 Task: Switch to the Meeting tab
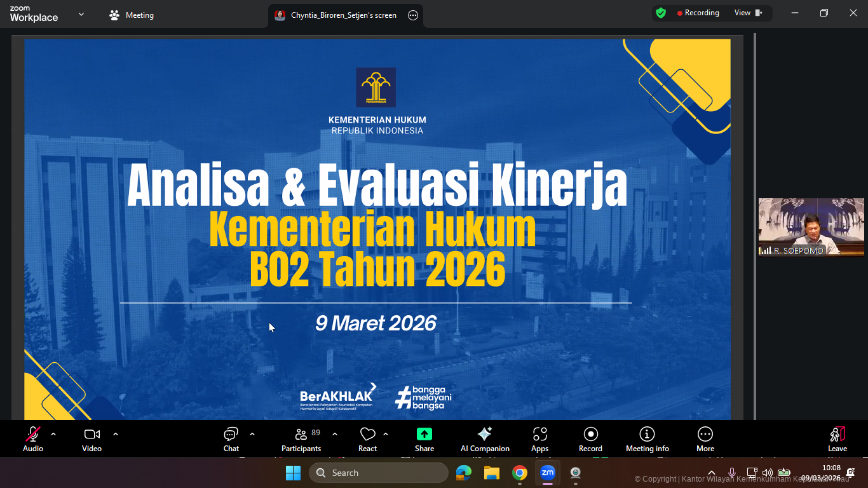[132, 15]
